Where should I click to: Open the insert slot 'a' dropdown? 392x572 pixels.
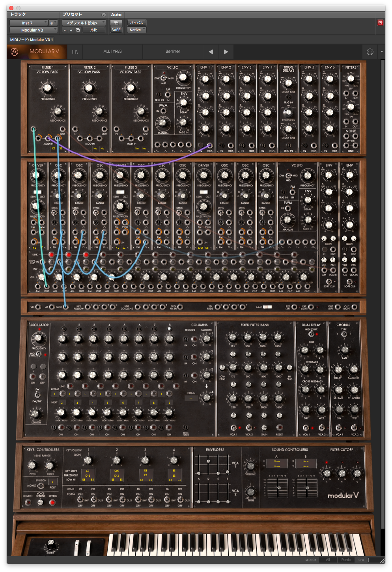53,23
